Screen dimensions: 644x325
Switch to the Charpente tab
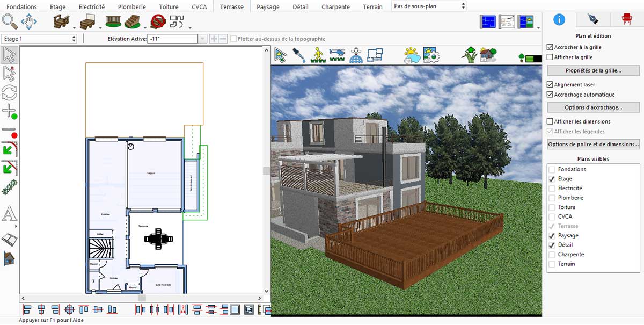pos(335,7)
